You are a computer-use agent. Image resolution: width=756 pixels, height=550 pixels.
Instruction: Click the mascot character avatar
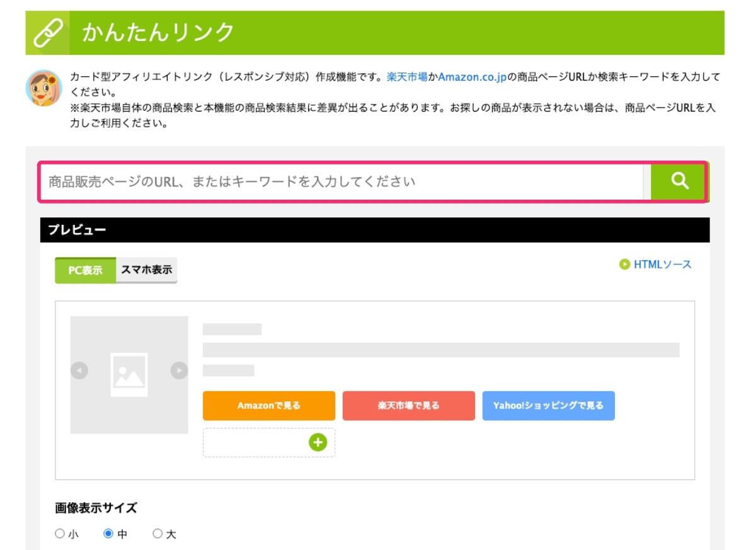tap(43, 88)
